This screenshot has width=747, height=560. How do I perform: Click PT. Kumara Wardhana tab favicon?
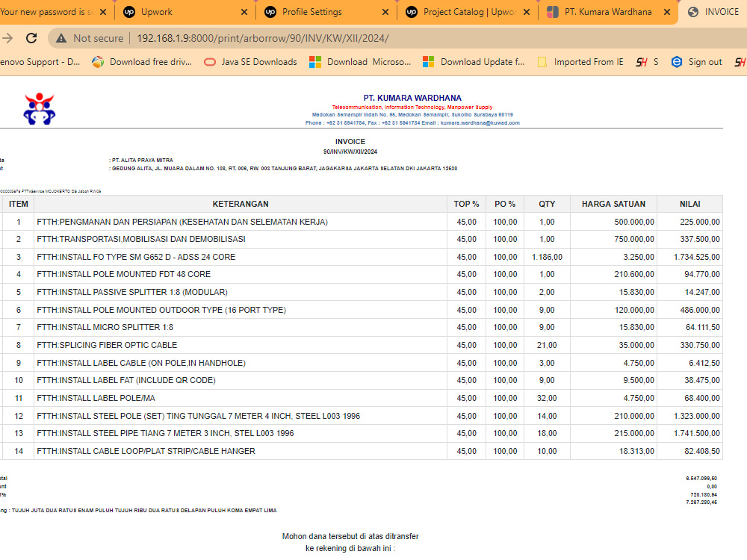coord(553,12)
